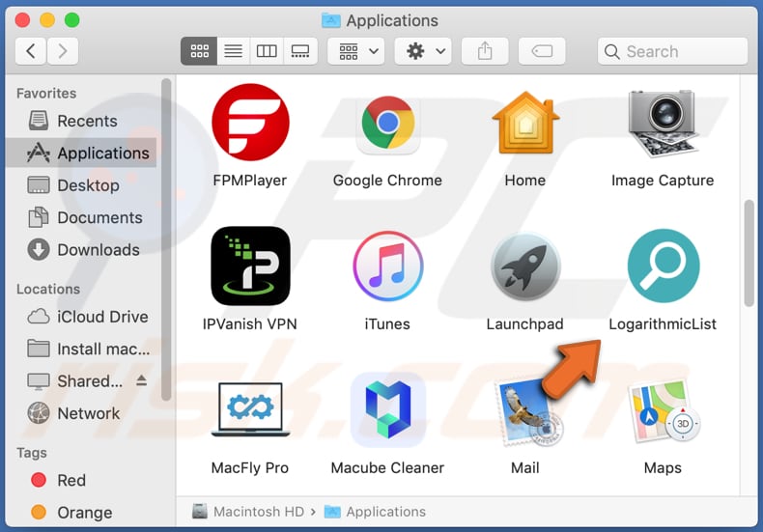Click the LogarithmicList name label
763x532 pixels.
pyautogui.click(x=663, y=324)
